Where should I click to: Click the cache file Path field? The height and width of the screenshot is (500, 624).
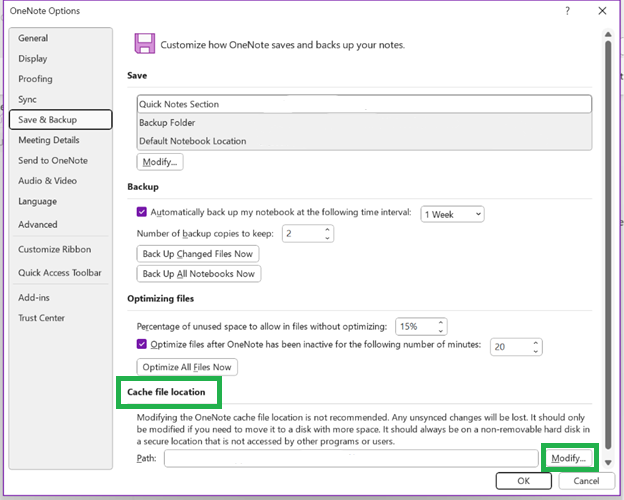pos(351,458)
